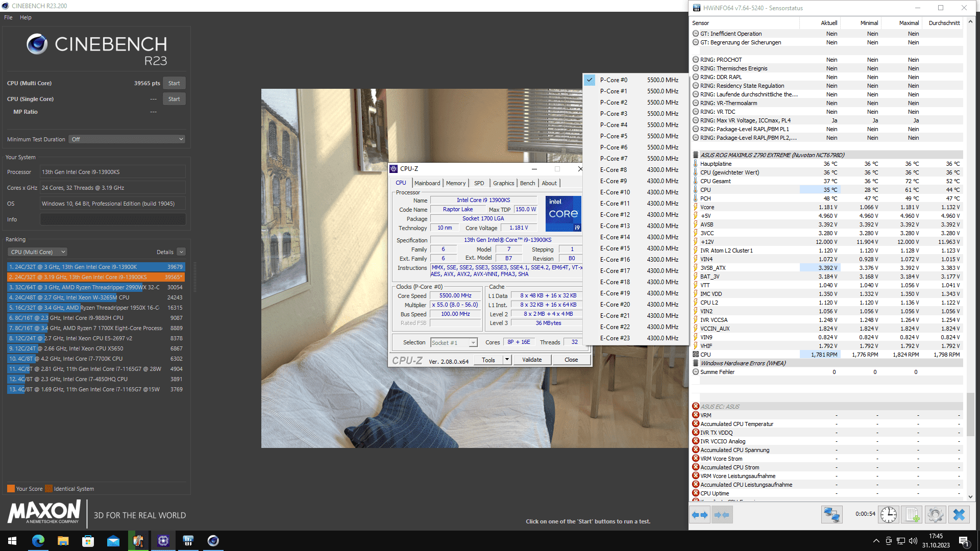980x551 pixels.
Task: Switch to CPU-Z SPD tab
Action: click(479, 183)
